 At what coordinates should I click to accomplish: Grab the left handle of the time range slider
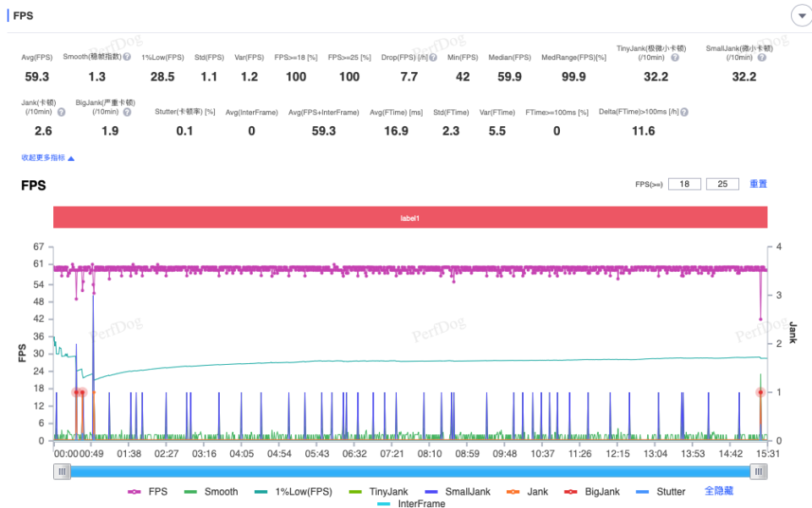(62, 472)
